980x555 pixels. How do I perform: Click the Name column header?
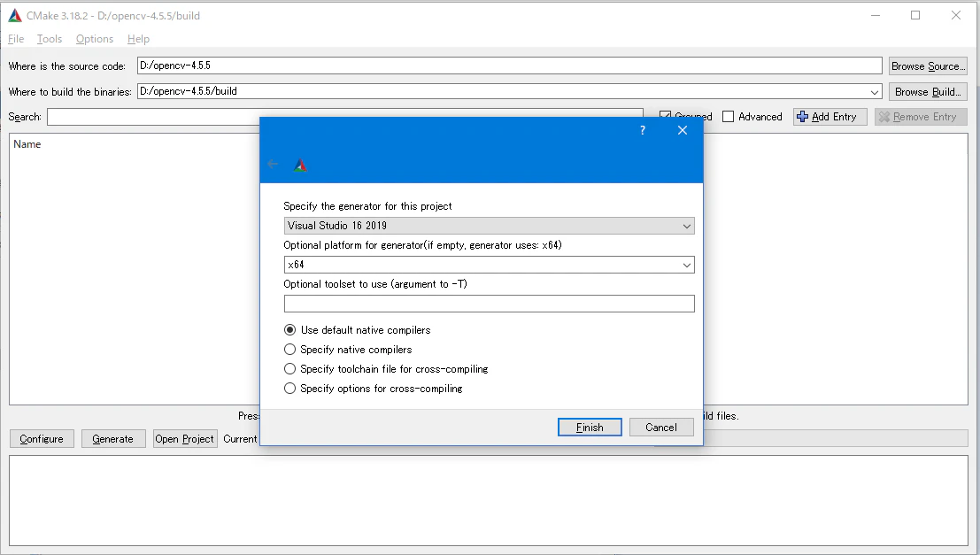pyautogui.click(x=27, y=144)
